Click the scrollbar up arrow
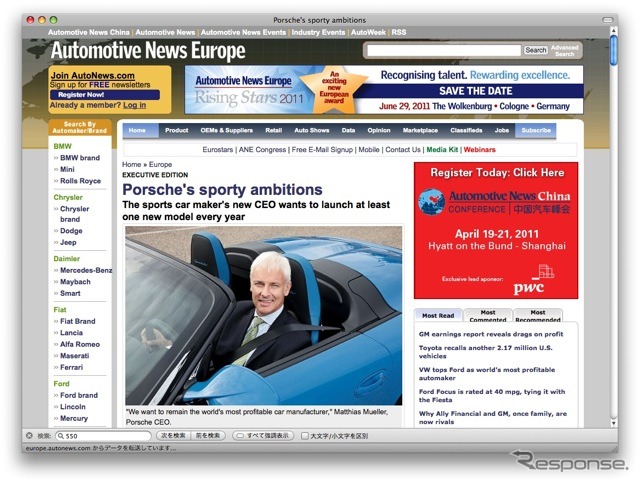Image resolution: width=640 pixels, height=483 pixels. click(613, 31)
